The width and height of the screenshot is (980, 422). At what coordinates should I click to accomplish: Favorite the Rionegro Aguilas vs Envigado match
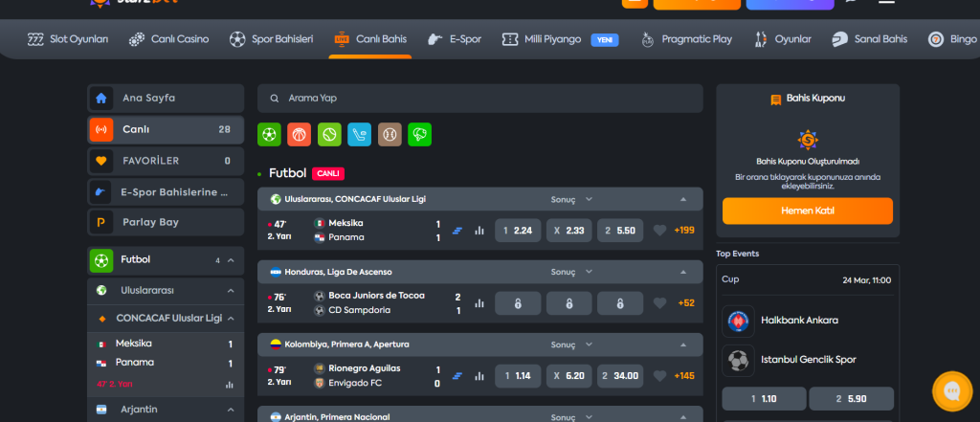click(x=659, y=376)
